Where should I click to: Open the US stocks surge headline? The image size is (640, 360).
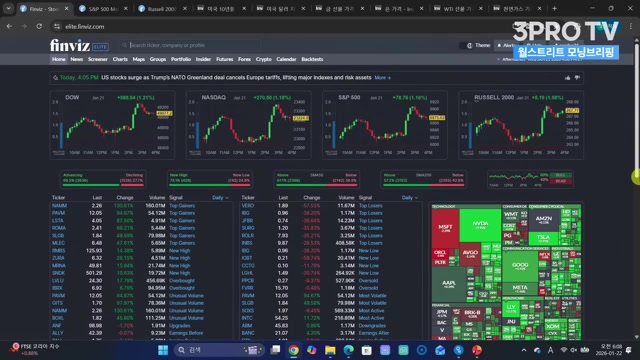(x=236, y=78)
